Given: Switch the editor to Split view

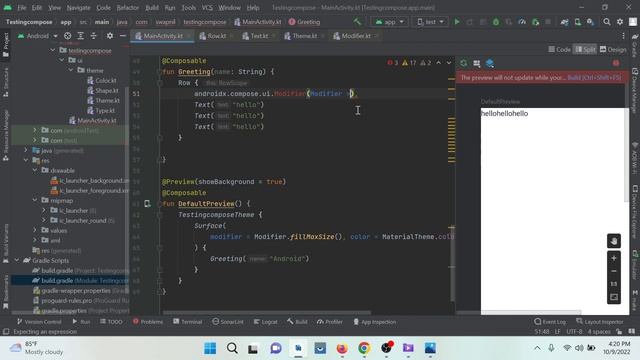Looking at the screenshot, I should [x=585, y=49].
